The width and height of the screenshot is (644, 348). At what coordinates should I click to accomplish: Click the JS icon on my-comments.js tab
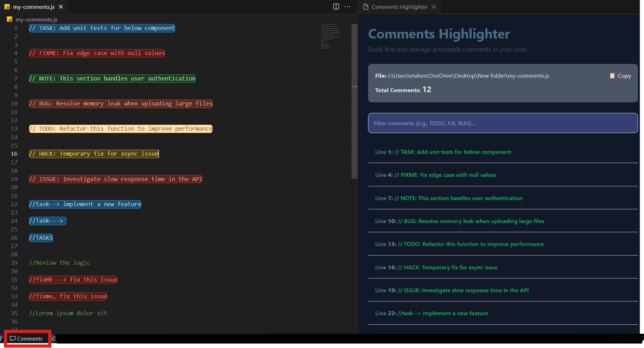[x=6, y=6]
